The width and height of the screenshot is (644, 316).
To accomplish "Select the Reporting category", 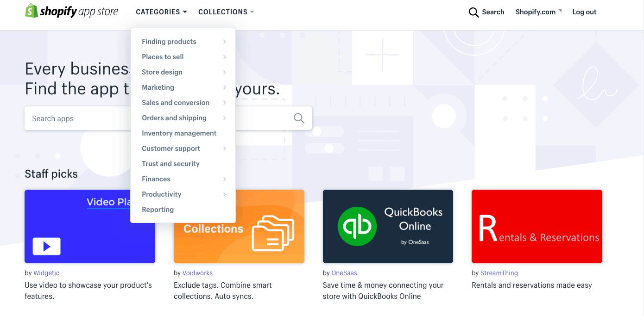I will [x=158, y=210].
